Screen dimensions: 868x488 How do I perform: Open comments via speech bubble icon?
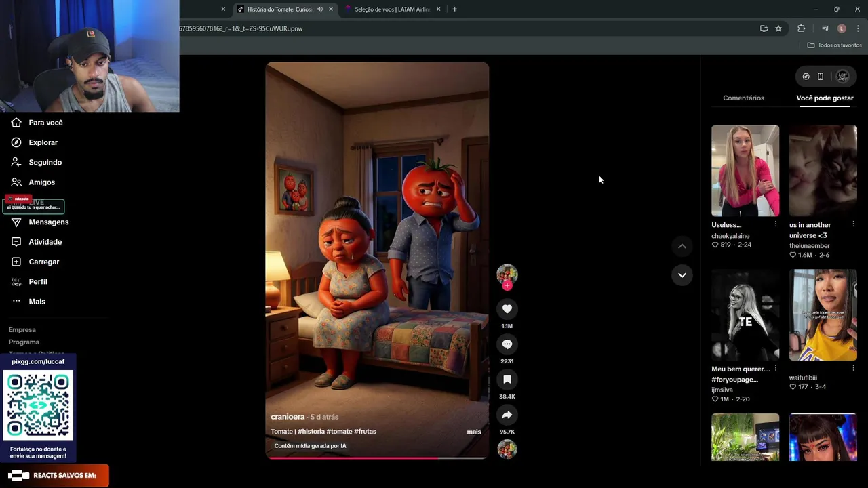[507, 344]
